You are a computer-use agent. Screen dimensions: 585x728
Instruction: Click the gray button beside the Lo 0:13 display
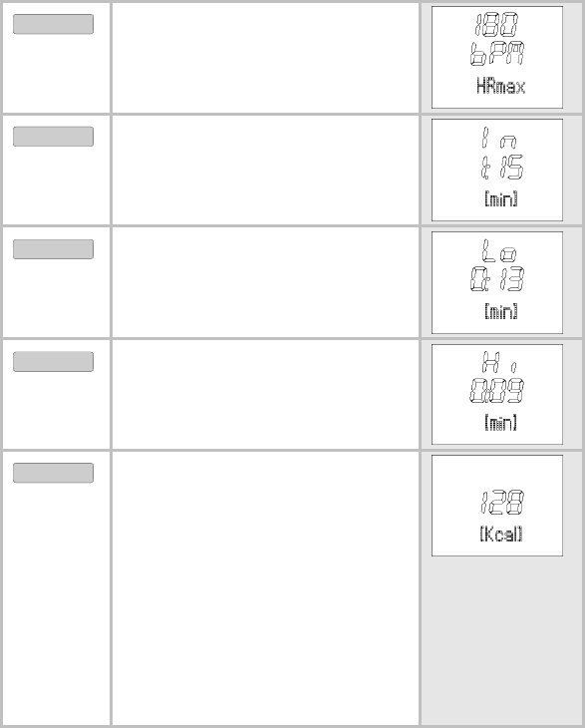53,249
